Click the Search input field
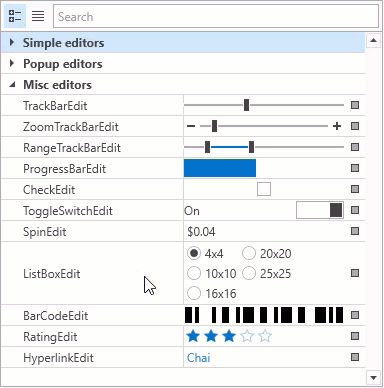384x388 pixels. (216, 16)
